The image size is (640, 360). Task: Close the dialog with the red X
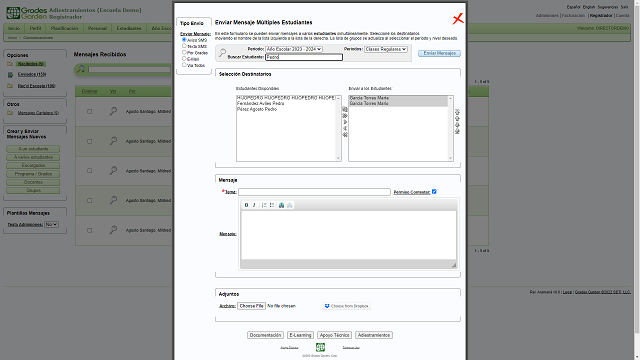pos(458,19)
